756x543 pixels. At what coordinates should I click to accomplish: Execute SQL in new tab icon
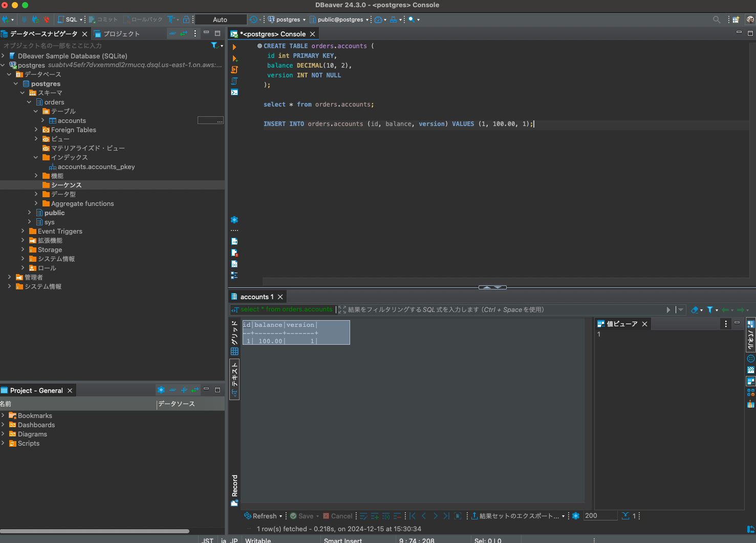234,58
